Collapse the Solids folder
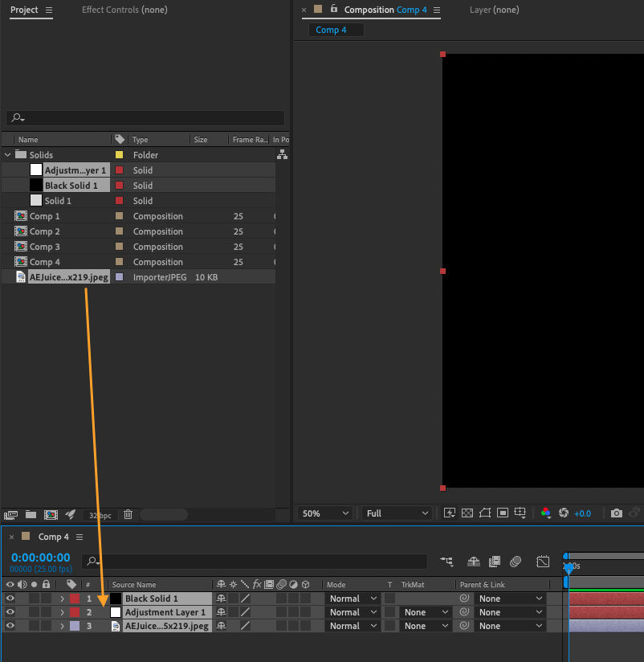The width and height of the screenshot is (644, 662). [x=8, y=155]
